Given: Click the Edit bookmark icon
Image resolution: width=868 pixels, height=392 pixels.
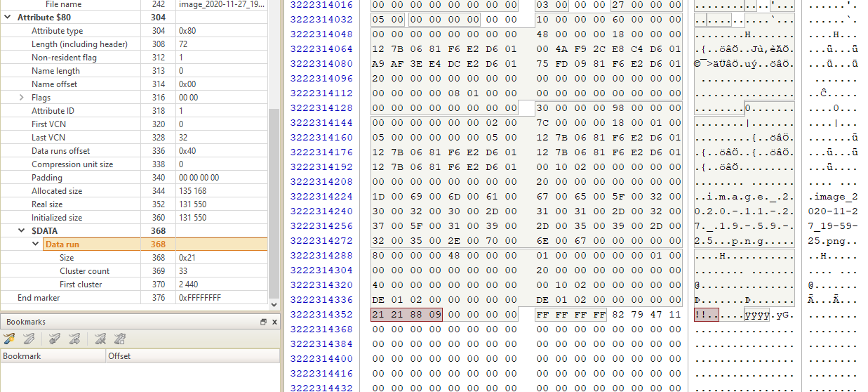Looking at the screenshot, I should (x=28, y=339).
